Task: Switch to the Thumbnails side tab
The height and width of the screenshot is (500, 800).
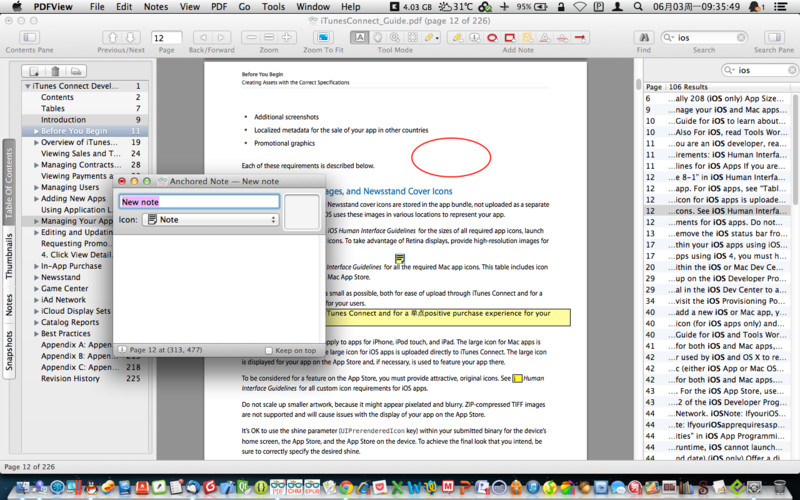Action: [9, 256]
